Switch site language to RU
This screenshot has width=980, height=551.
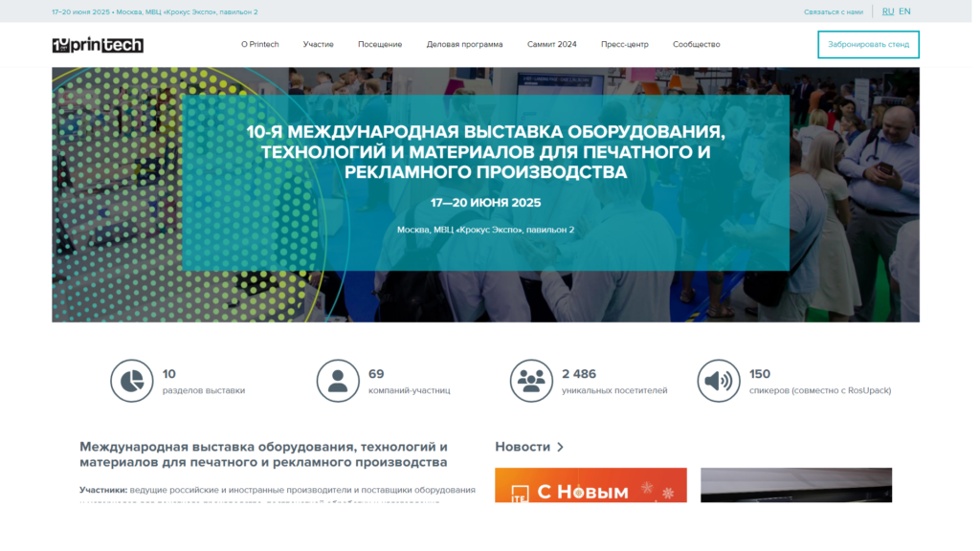(x=888, y=11)
